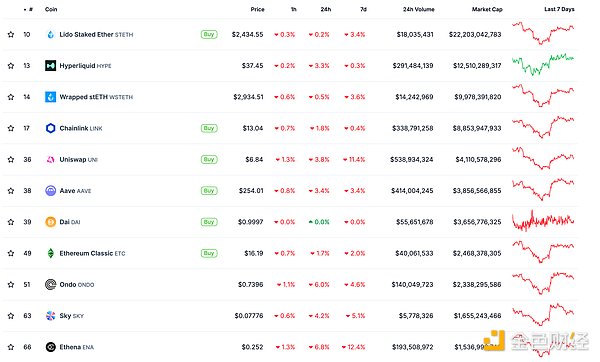Click the Ethereum Classic logo icon
This screenshot has width=600, height=362.
tap(51, 253)
